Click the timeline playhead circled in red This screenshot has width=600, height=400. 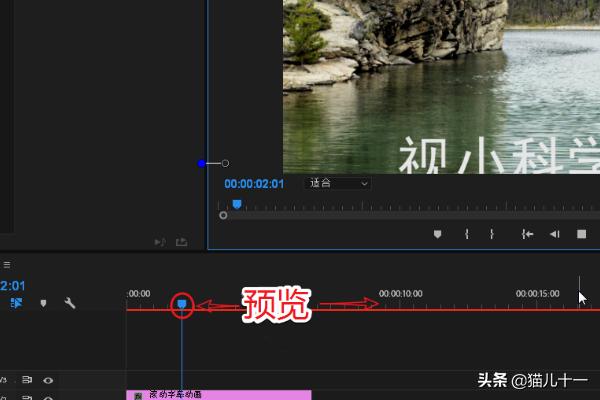[x=181, y=302]
